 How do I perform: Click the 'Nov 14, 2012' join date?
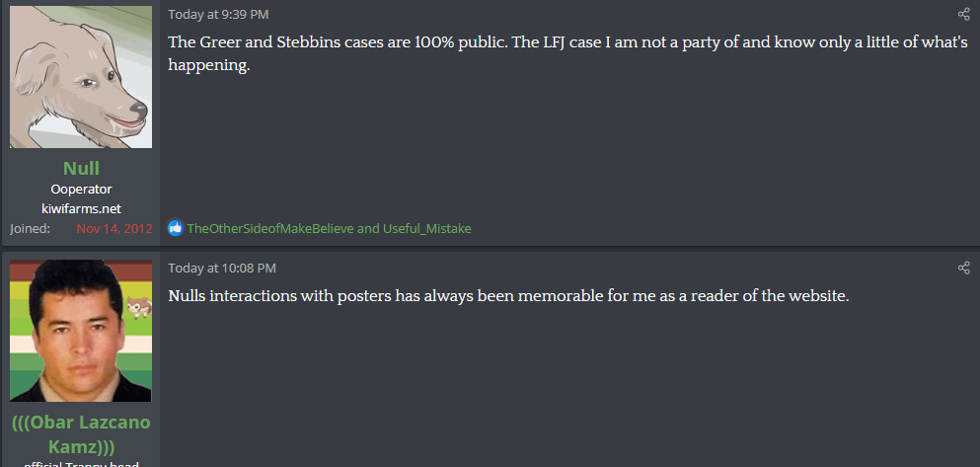[x=114, y=228]
